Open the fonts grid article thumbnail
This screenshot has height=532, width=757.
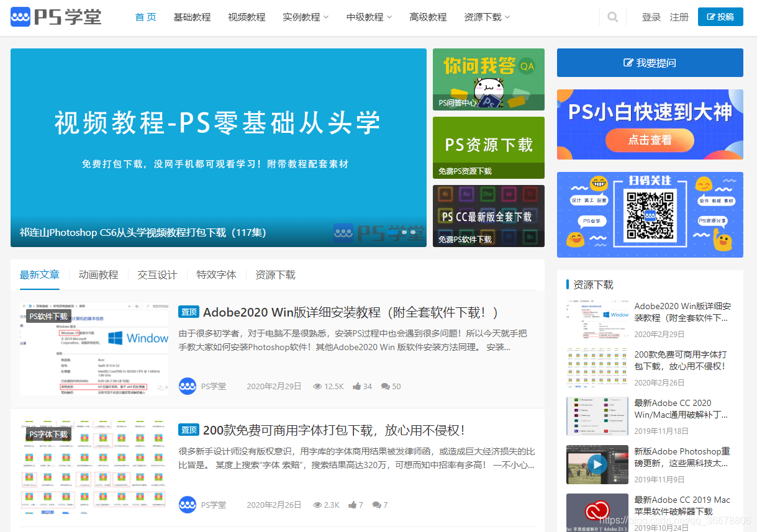click(x=94, y=467)
